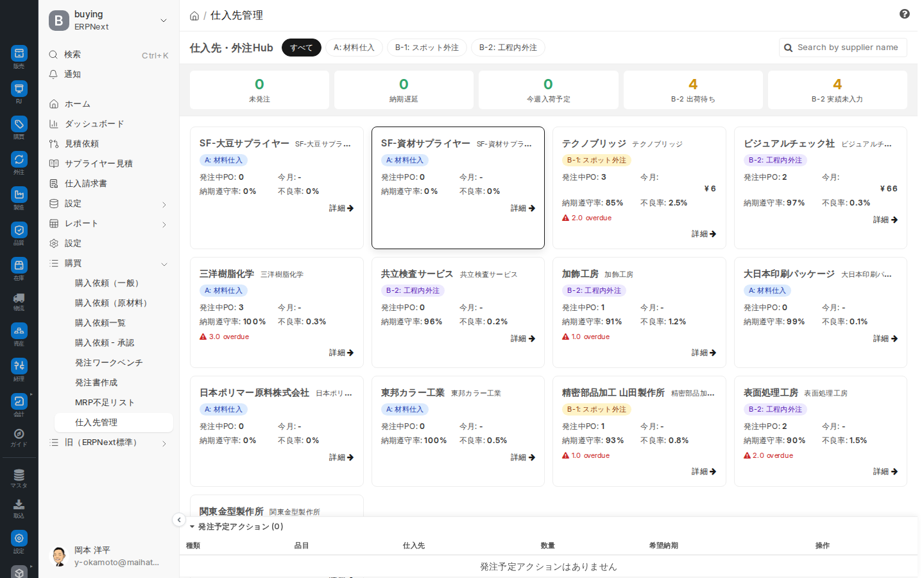Filter by B-1: スポット外注 tab
Viewport: 924px width, 578px height.
(427, 48)
